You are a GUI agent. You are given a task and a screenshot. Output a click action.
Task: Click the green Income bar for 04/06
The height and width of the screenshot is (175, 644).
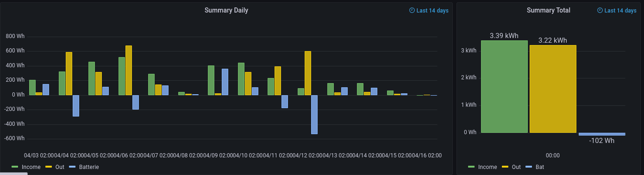point(122,76)
